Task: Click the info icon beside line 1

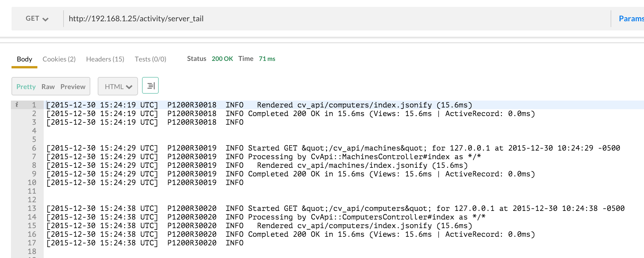Action: pyautogui.click(x=17, y=105)
